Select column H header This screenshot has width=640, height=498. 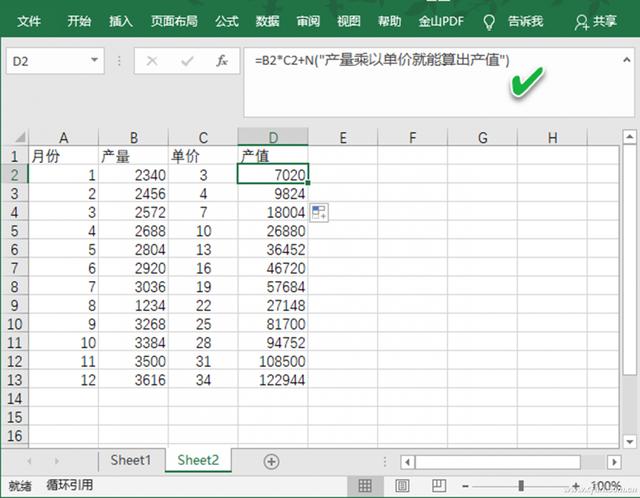click(552, 137)
